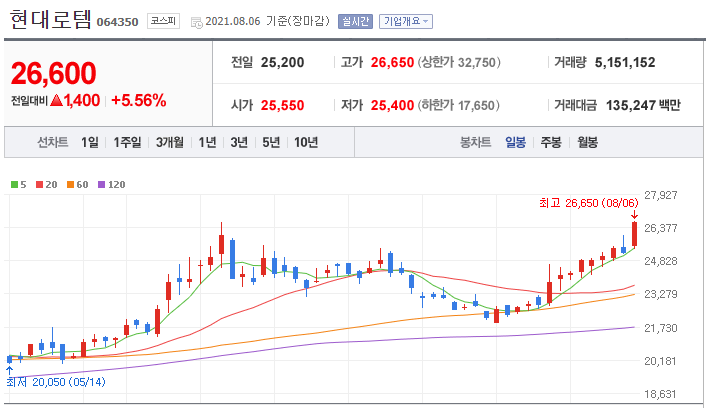Click the green 5-day moving average swatch
The height and width of the screenshot is (408, 706).
click(14, 185)
